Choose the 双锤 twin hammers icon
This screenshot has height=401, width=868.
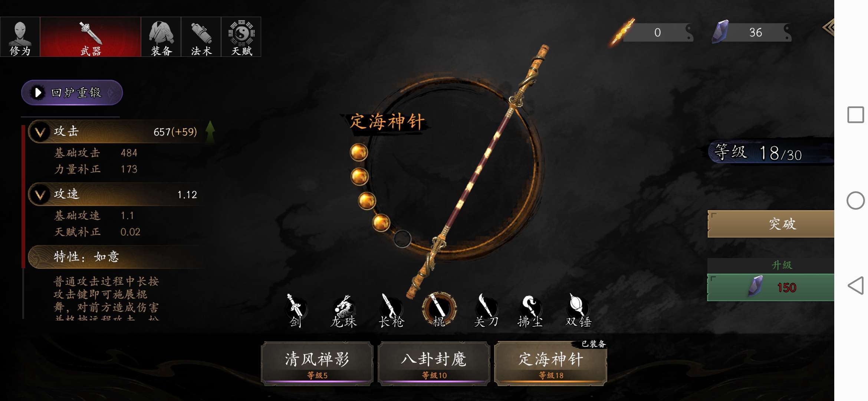tap(578, 311)
